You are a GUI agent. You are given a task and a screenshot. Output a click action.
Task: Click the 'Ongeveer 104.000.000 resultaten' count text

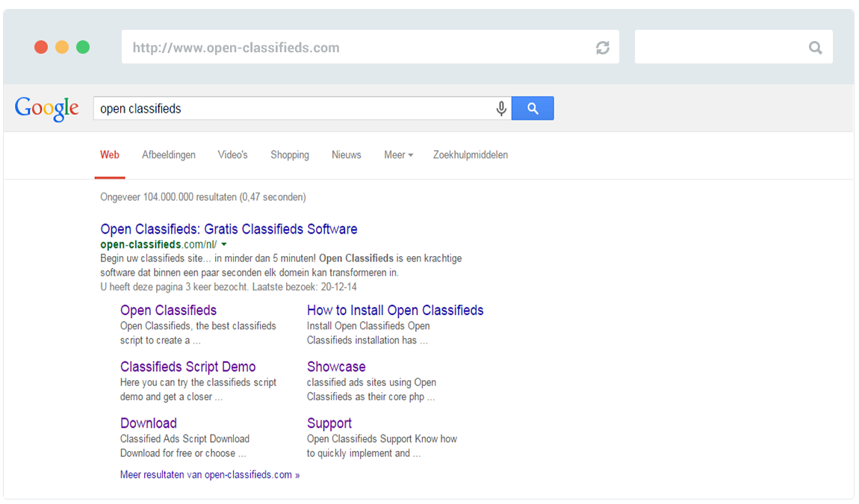point(202,197)
